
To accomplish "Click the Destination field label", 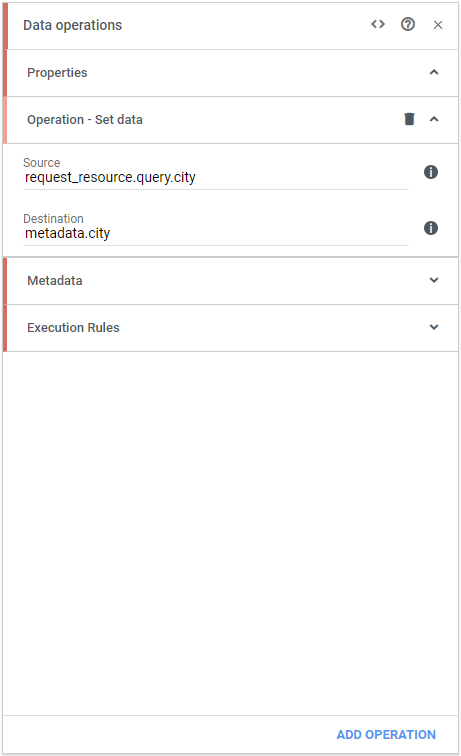I will click(x=53, y=218).
